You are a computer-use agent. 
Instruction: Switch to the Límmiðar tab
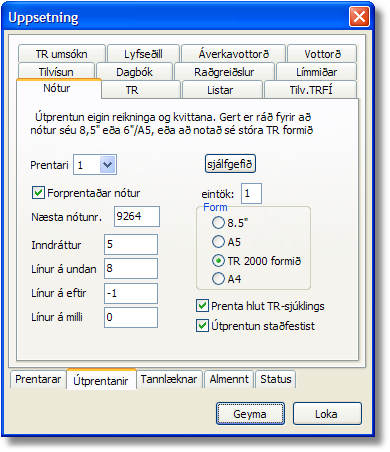[316, 72]
